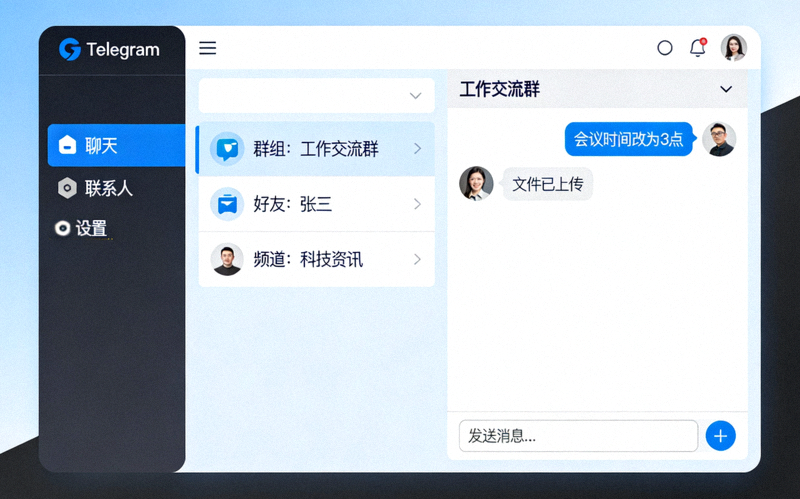Click the male sender avatar in chat
The width and height of the screenshot is (800, 499).
[719, 139]
